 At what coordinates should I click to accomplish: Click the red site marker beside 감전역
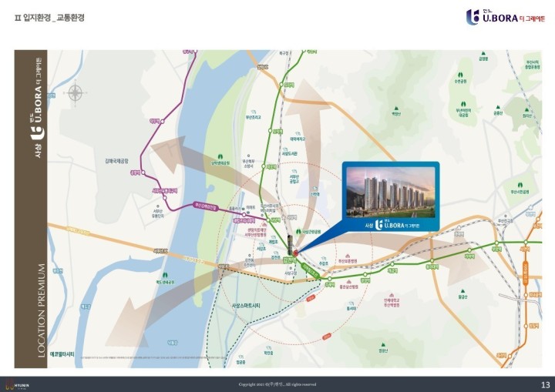tap(295, 253)
